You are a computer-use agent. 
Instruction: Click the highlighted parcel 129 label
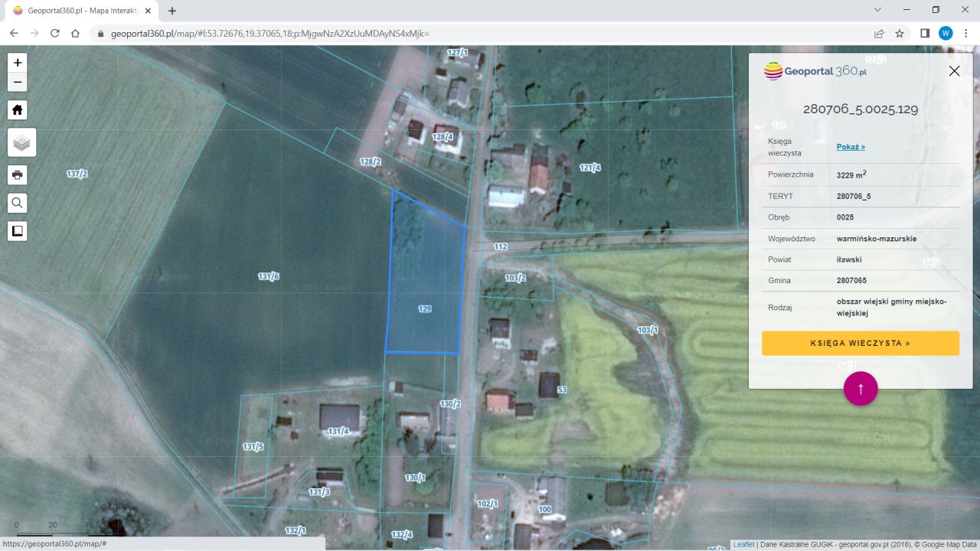coord(425,309)
